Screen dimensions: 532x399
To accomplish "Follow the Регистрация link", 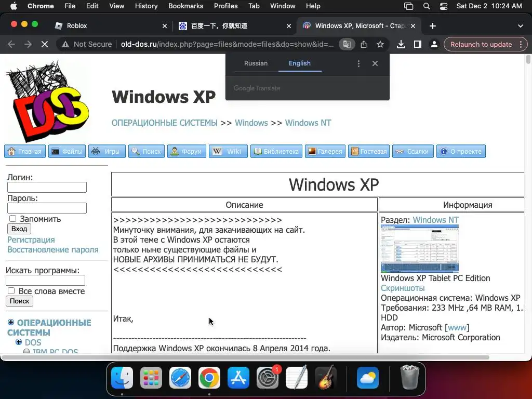I will click(x=31, y=240).
